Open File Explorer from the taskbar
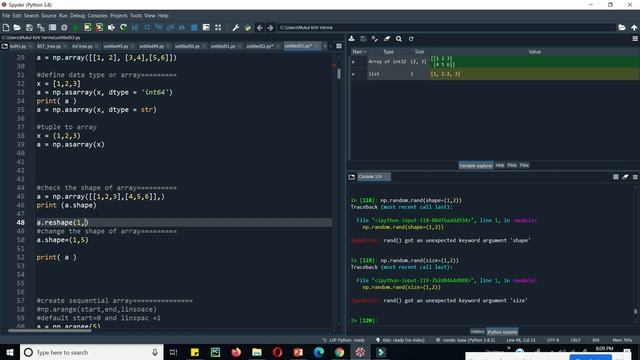The image size is (640, 360). pyautogui.click(x=257, y=352)
